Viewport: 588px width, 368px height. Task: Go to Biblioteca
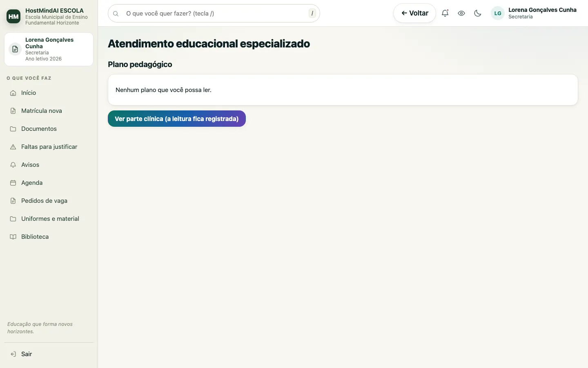point(49,237)
